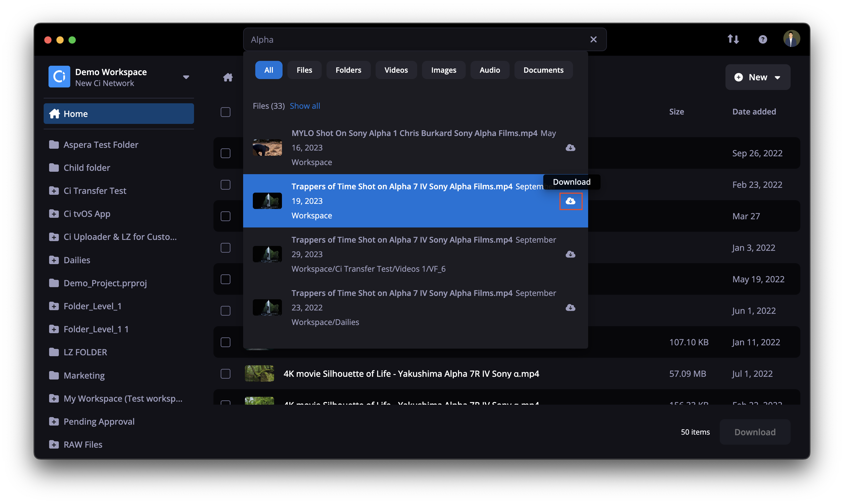Click the plus icon on New button

738,77
